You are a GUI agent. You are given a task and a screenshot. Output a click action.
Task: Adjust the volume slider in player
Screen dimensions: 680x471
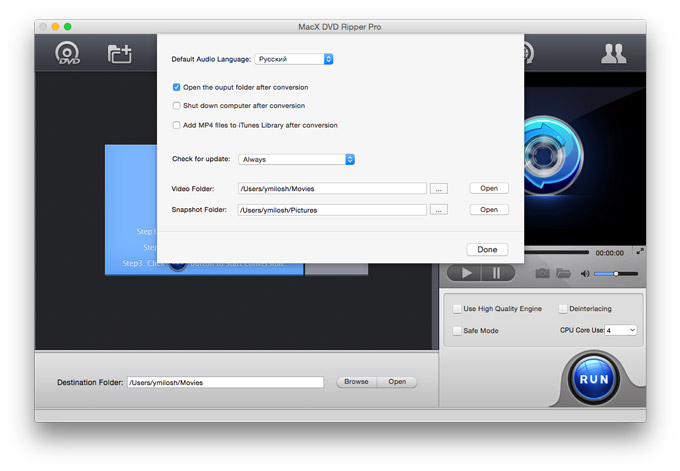click(x=615, y=273)
